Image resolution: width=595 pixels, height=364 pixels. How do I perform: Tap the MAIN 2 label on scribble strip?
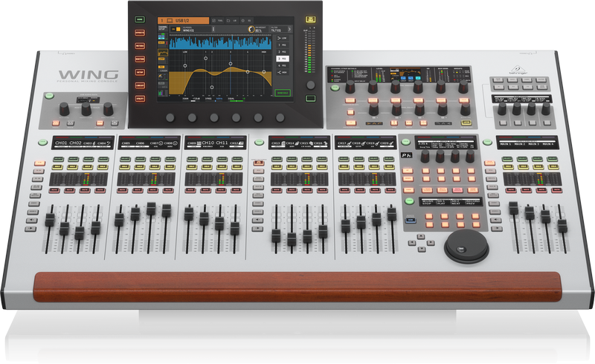519,144
